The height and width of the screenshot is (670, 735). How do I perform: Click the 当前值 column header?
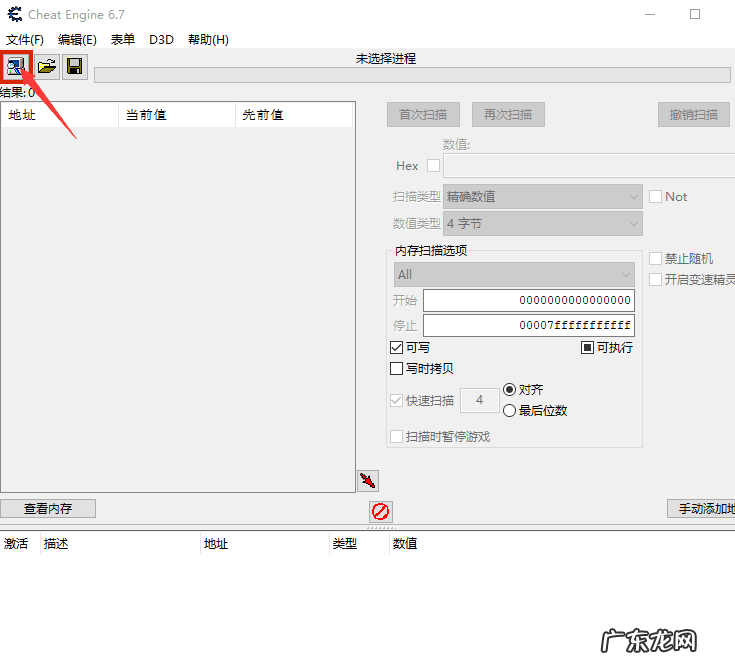[x=177, y=115]
